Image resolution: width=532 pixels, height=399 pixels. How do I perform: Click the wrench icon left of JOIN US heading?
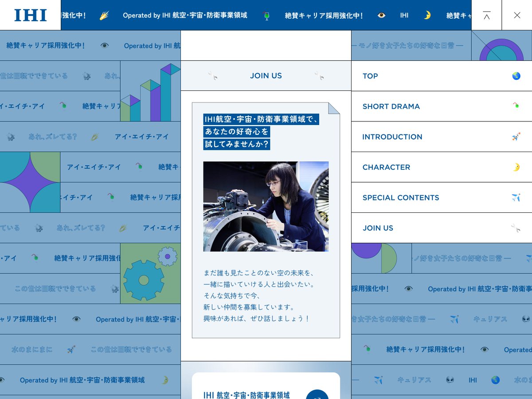tap(213, 76)
